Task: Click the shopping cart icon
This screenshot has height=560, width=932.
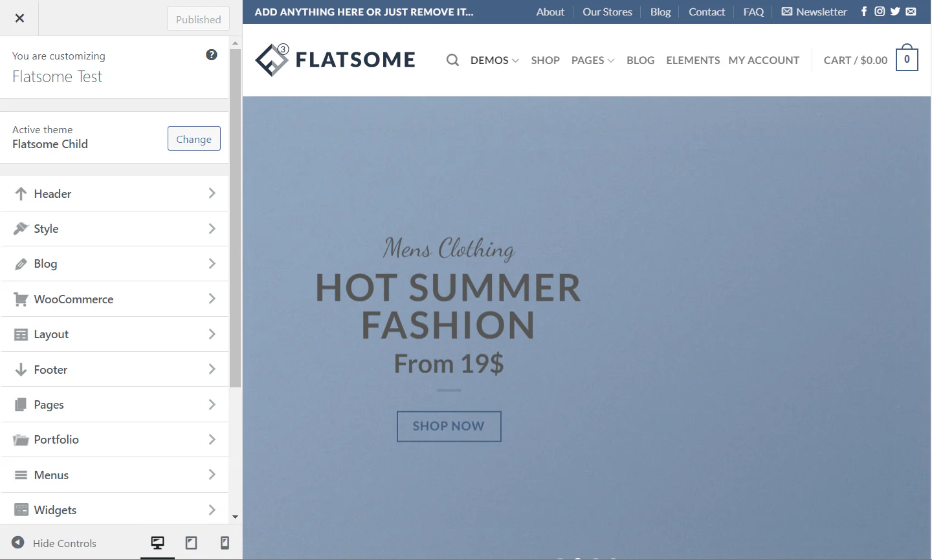Action: pyautogui.click(x=907, y=58)
